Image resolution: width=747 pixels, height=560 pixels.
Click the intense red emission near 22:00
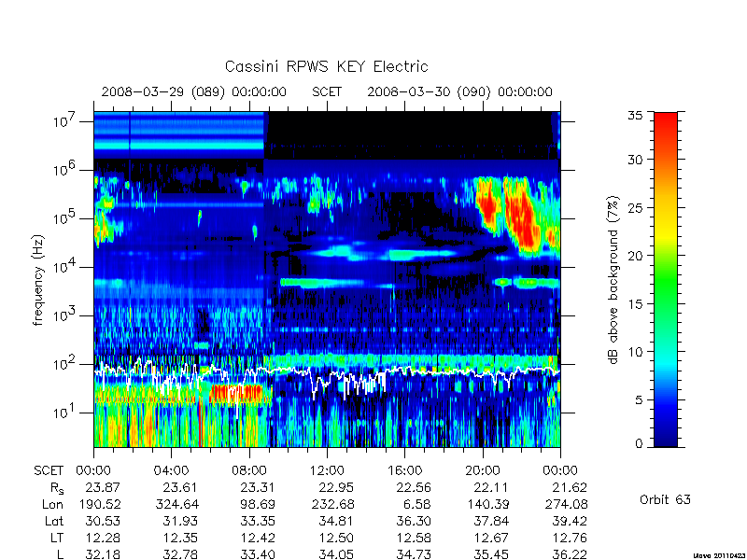pyautogui.click(x=522, y=217)
